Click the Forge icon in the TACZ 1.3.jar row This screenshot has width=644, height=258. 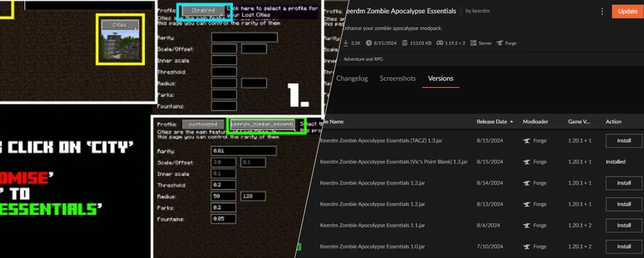(526, 141)
